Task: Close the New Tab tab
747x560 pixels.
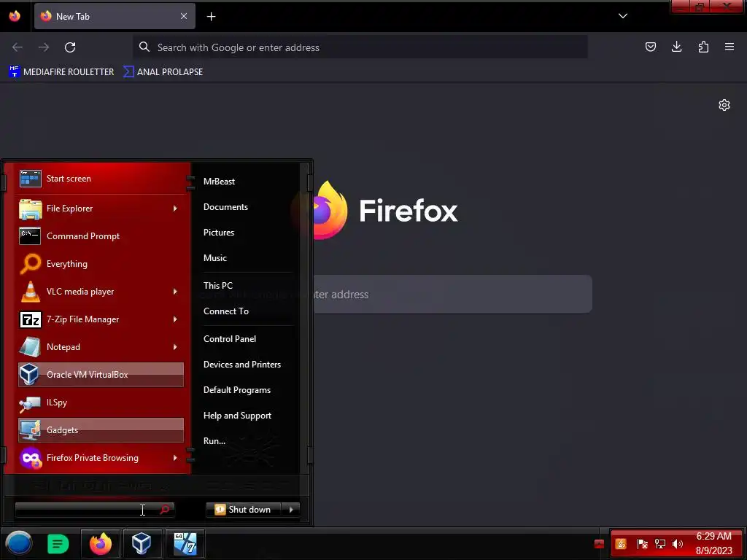Action: 184,16
